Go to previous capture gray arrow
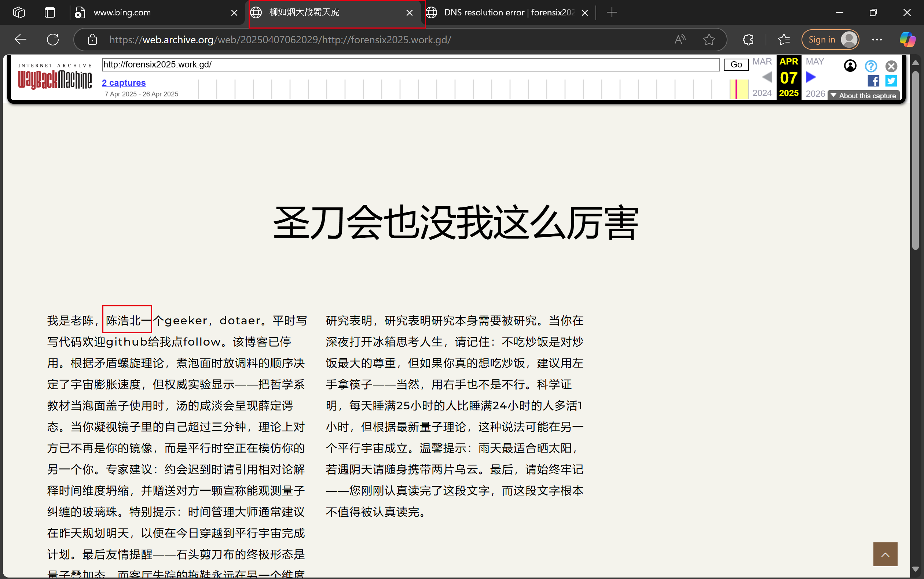Viewport: 924px width, 579px height. tap(767, 77)
